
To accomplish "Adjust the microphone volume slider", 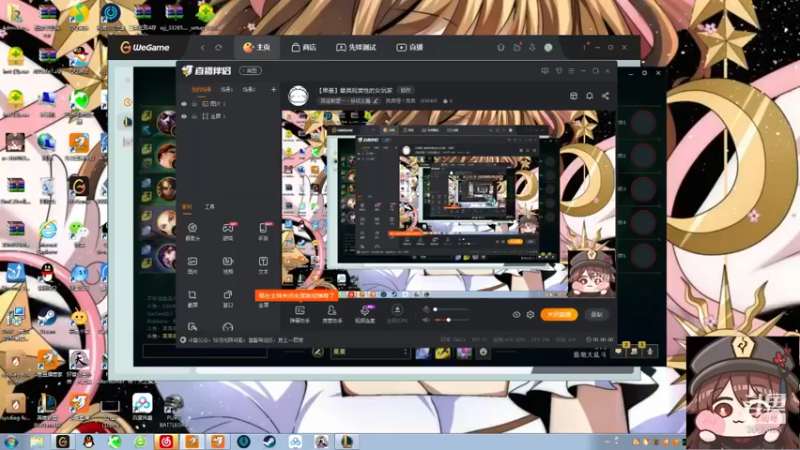I will (451, 309).
